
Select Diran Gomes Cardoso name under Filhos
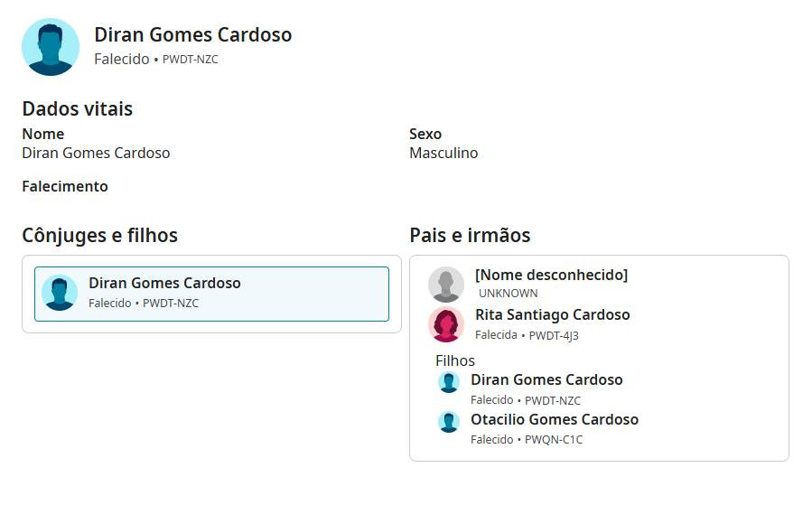click(546, 379)
